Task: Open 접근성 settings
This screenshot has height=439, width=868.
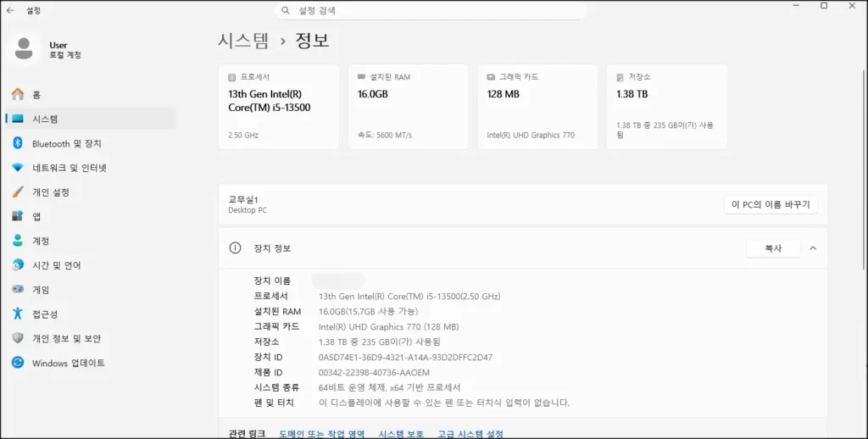Action: point(91,314)
